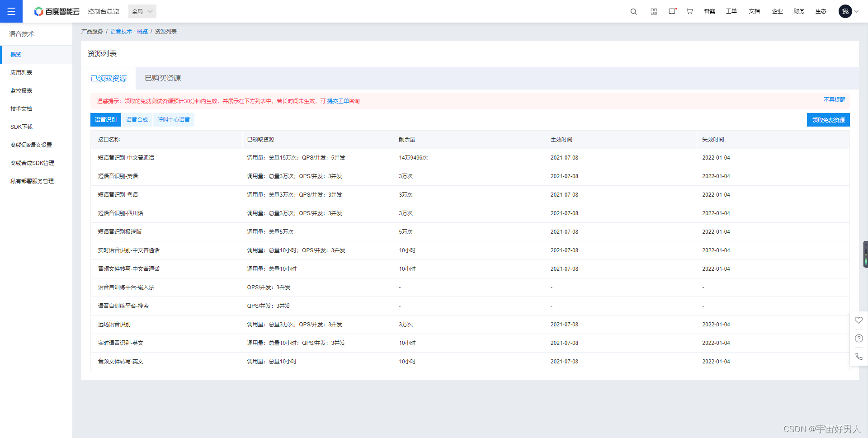Click the search magnifier icon
The width and height of the screenshot is (868, 438).
[x=633, y=11]
